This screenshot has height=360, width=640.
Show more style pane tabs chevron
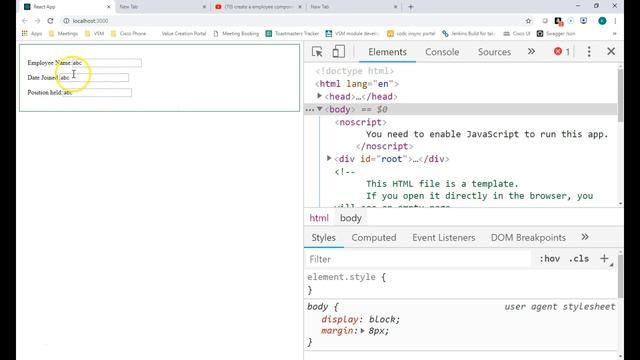tap(585, 237)
